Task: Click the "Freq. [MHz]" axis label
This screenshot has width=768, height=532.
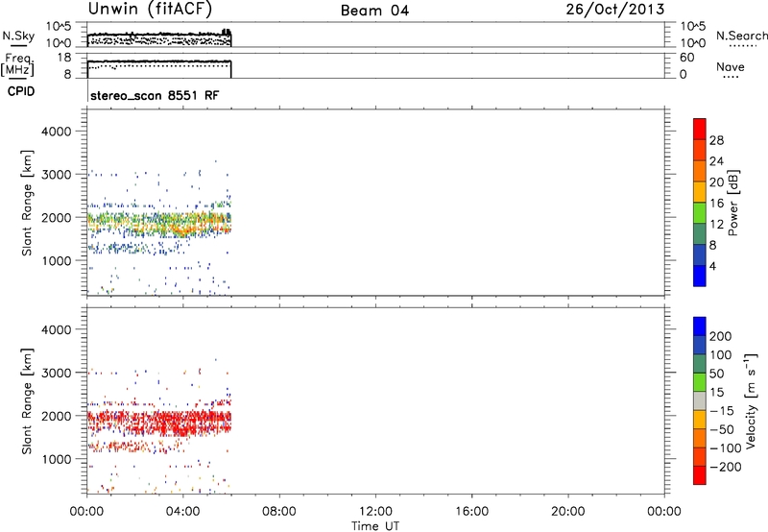Action: tap(17, 64)
